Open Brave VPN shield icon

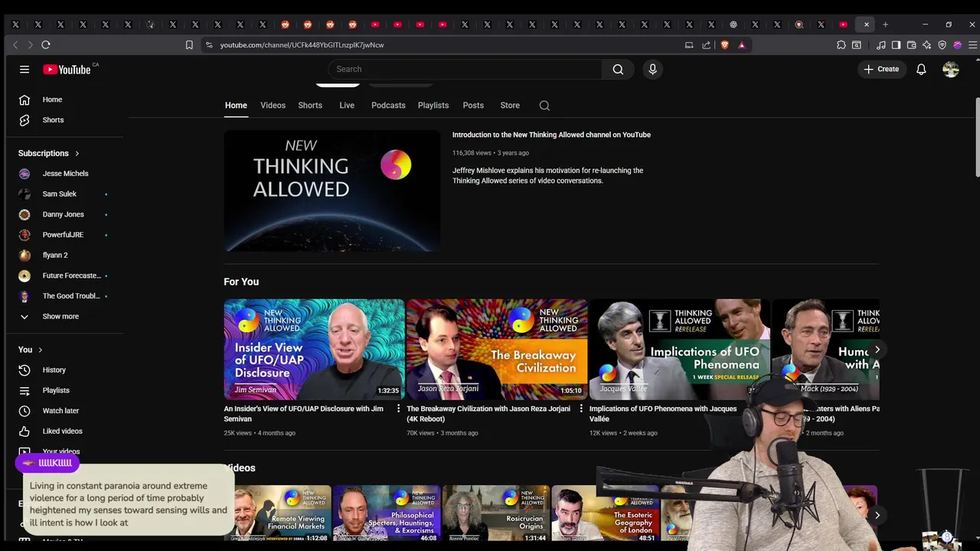[942, 45]
